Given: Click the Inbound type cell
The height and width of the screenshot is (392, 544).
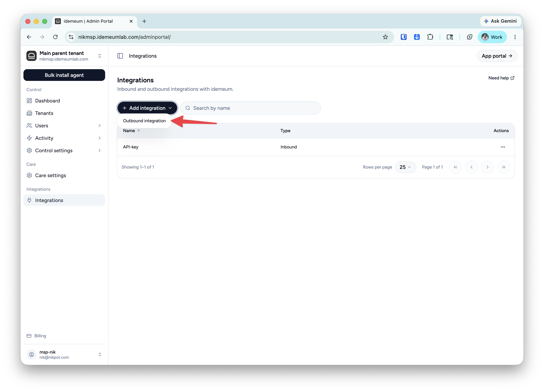Looking at the screenshot, I should coord(288,147).
